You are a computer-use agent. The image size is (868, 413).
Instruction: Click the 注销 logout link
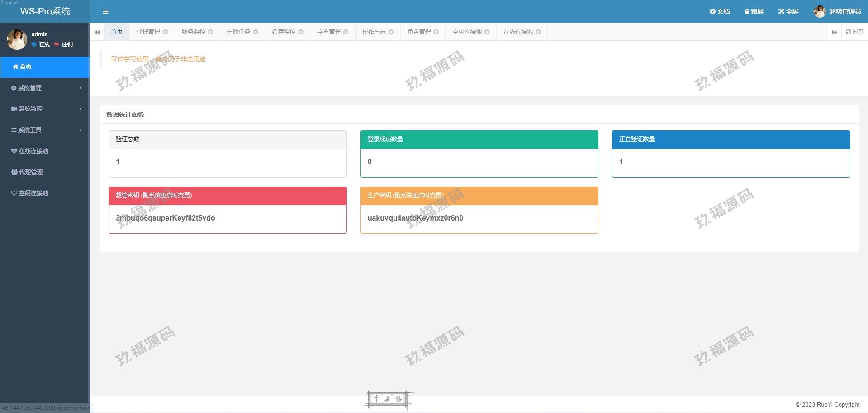click(67, 44)
